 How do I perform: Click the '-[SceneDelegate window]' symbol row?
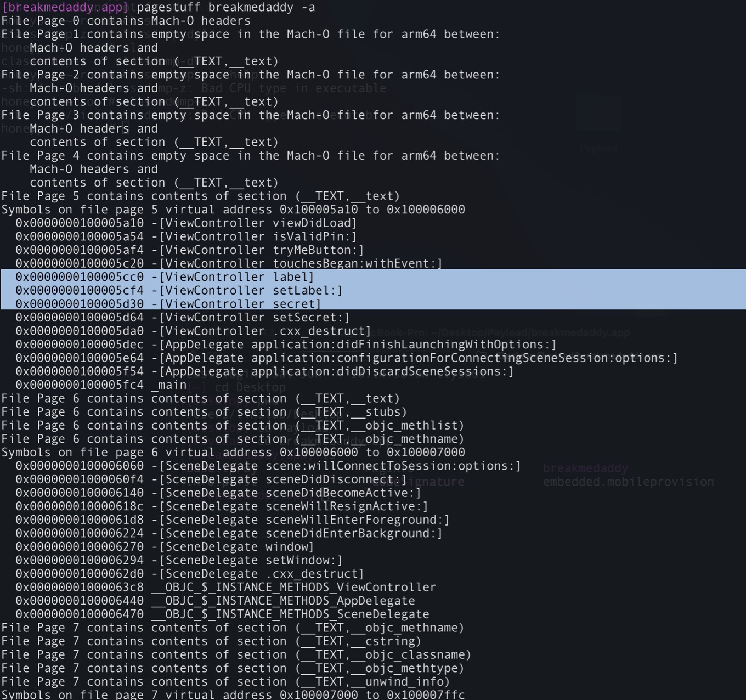tap(165, 547)
